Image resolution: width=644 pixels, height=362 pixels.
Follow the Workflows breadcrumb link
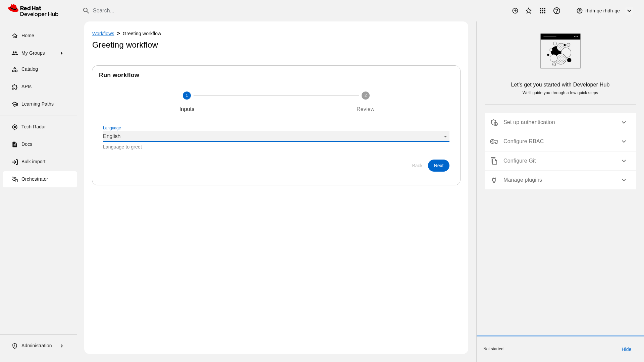[x=103, y=34]
